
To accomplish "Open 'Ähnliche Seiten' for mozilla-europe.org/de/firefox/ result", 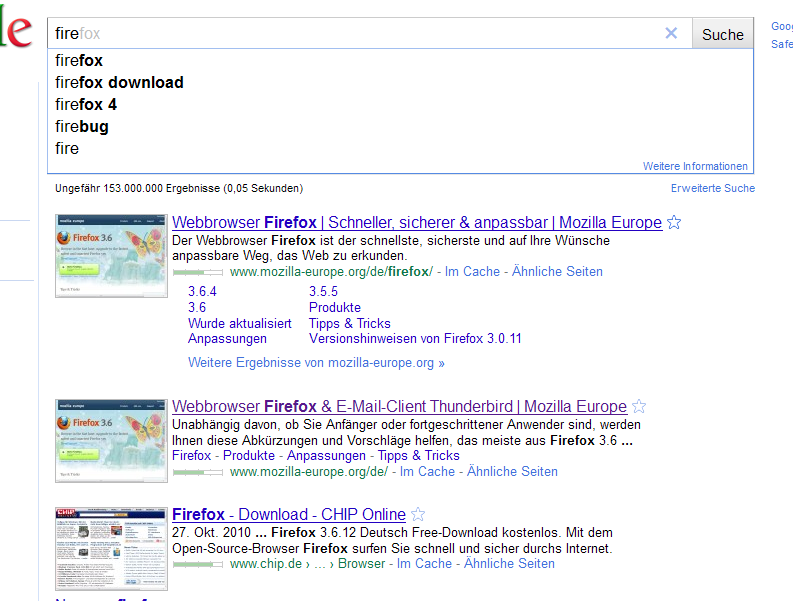I will [557, 272].
